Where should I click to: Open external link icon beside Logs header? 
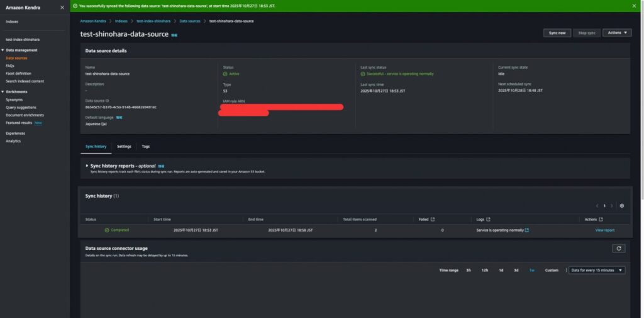488,219
